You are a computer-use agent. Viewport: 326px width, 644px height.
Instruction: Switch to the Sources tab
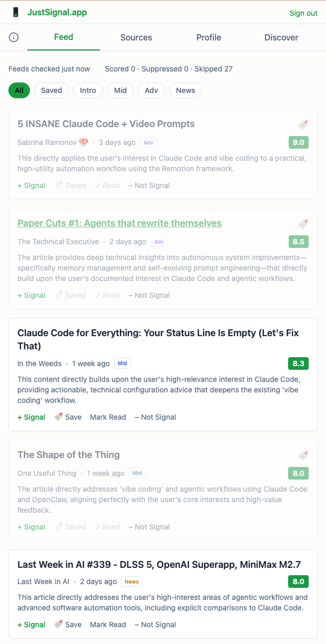coord(136,37)
